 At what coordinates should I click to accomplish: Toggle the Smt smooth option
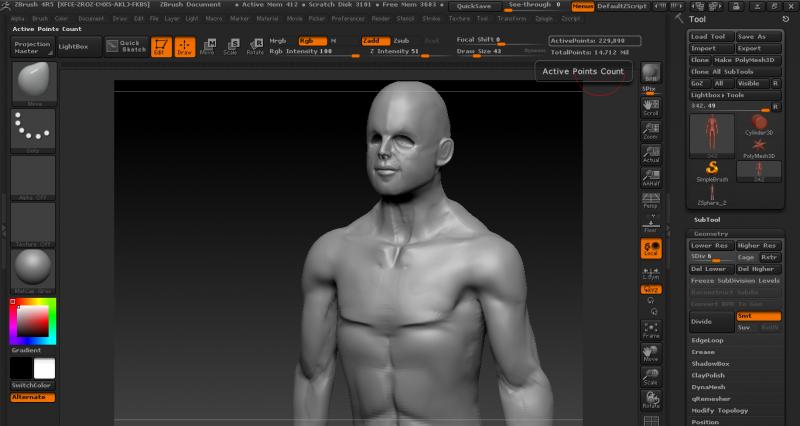tap(759, 316)
